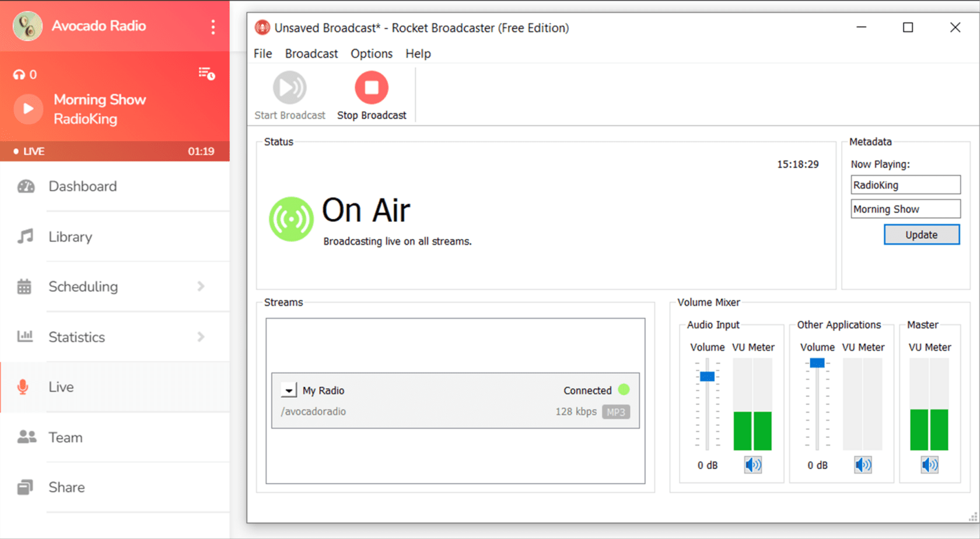The height and width of the screenshot is (539, 980).
Task: Click the listener history icon near the headphone counter
Action: tap(206, 72)
